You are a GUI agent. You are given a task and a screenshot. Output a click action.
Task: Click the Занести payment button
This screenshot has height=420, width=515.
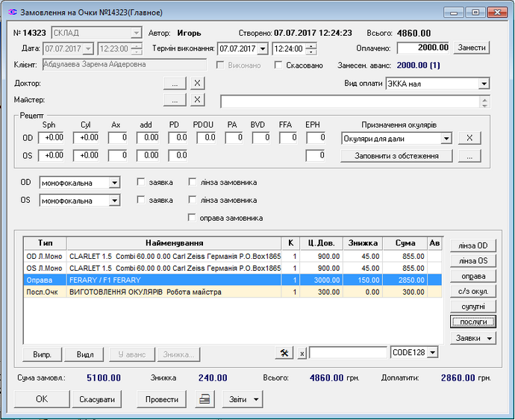point(472,48)
